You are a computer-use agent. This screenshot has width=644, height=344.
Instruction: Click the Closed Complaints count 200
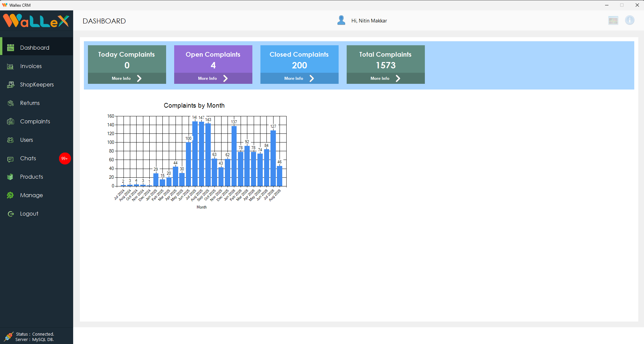(x=299, y=65)
